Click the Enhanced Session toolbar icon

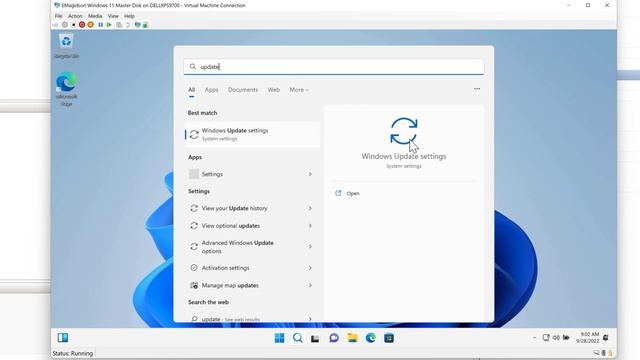138,25
